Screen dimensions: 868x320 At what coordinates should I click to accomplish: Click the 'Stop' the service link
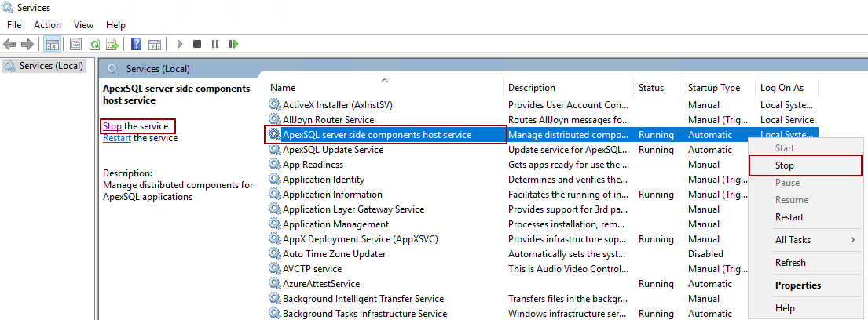(112, 126)
